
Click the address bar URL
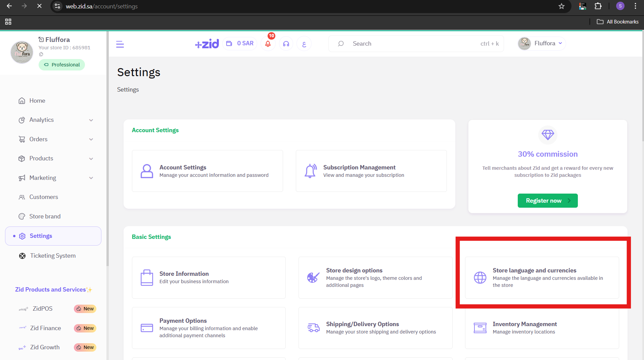[101, 6]
